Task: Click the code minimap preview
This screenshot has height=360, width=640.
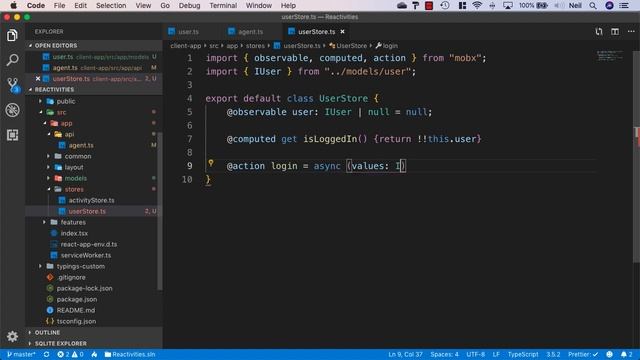Action: [610, 56]
